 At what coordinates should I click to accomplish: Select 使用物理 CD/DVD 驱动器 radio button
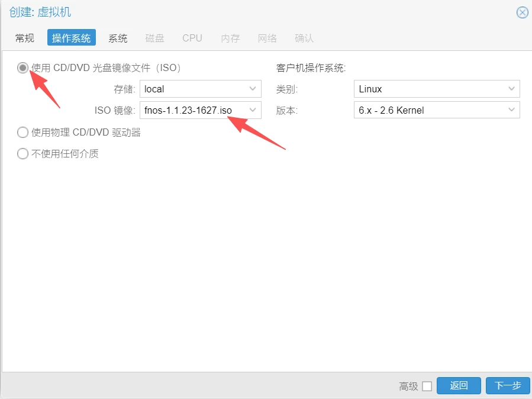coord(23,133)
